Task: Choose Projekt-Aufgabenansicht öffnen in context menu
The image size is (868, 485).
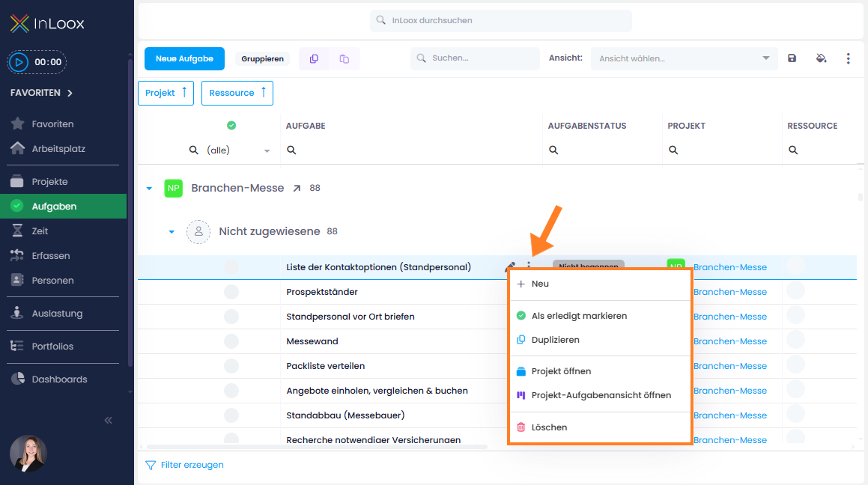Action: click(600, 395)
